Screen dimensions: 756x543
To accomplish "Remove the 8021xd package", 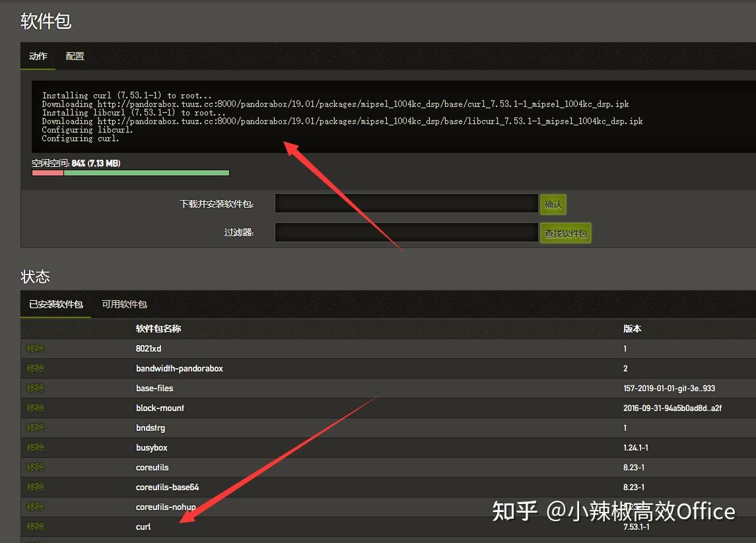I will [34, 348].
